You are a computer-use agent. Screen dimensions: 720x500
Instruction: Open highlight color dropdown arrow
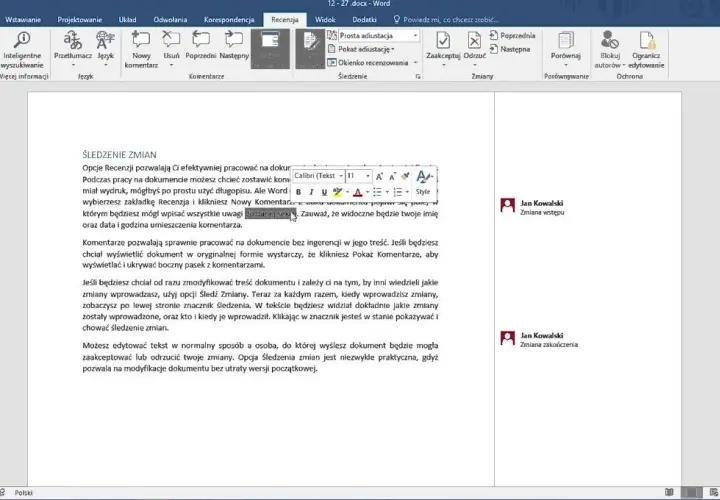[347, 192]
